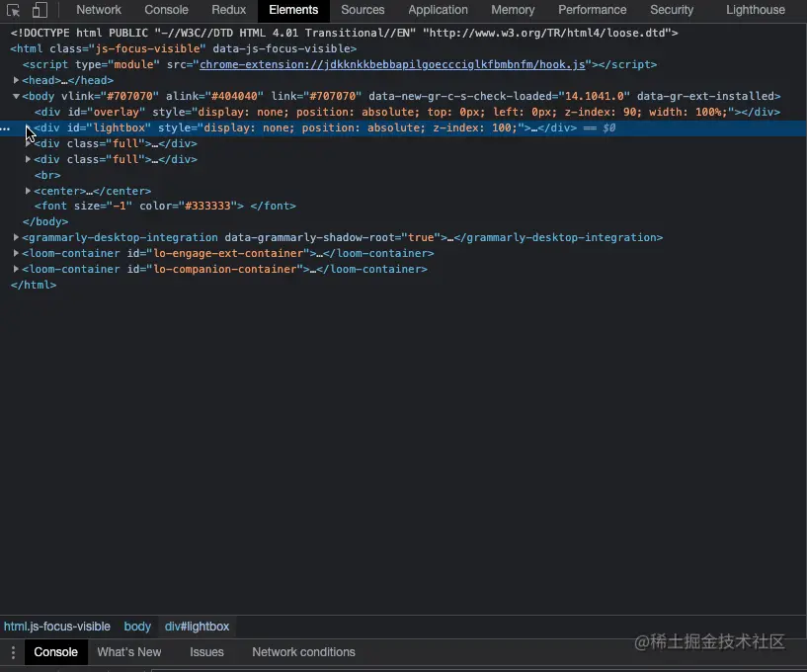Click the overlay row's id "overlay" value

tap(117, 113)
